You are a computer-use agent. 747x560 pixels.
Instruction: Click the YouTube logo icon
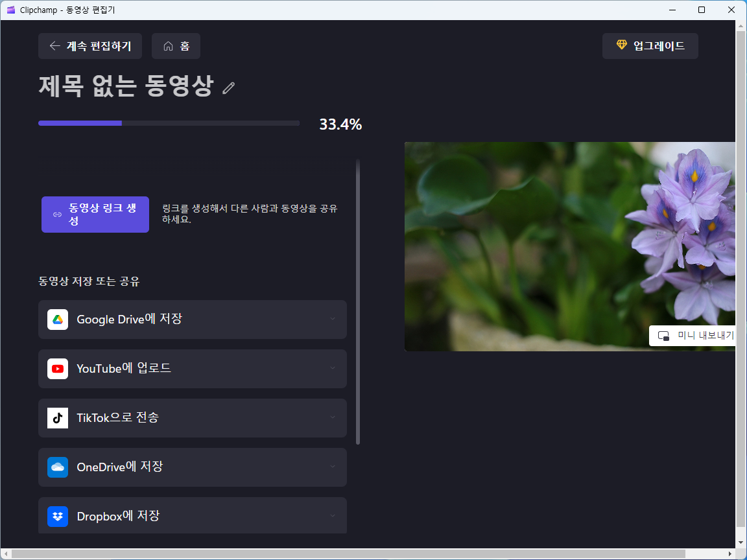[58, 369]
